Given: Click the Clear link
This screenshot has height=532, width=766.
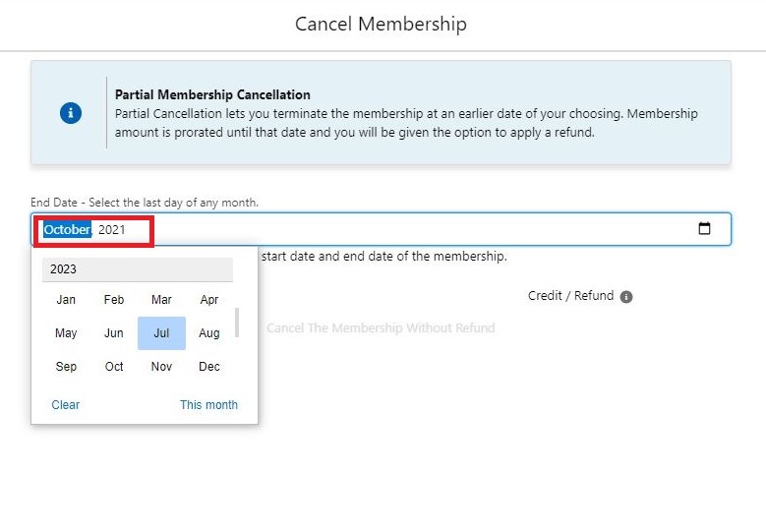Looking at the screenshot, I should [66, 405].
